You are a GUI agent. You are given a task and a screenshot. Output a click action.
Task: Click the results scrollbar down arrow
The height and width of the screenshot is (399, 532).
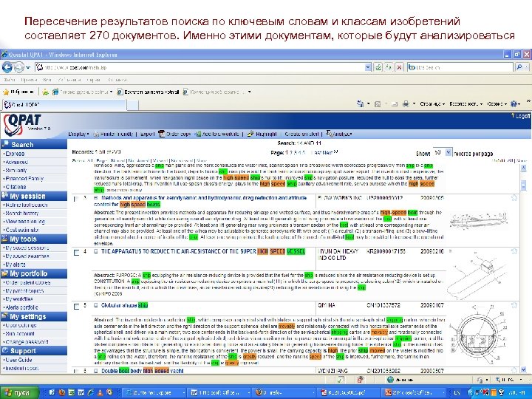[524, 370]
